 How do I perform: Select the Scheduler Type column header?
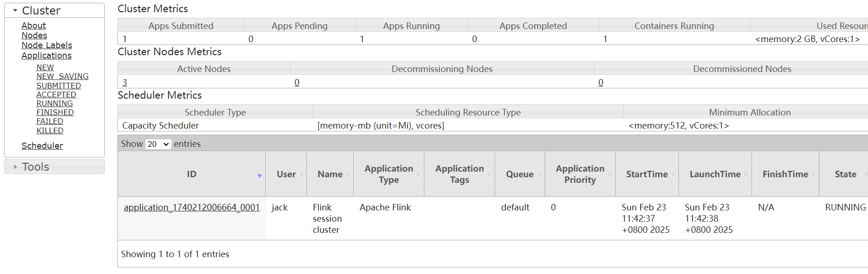215,112
